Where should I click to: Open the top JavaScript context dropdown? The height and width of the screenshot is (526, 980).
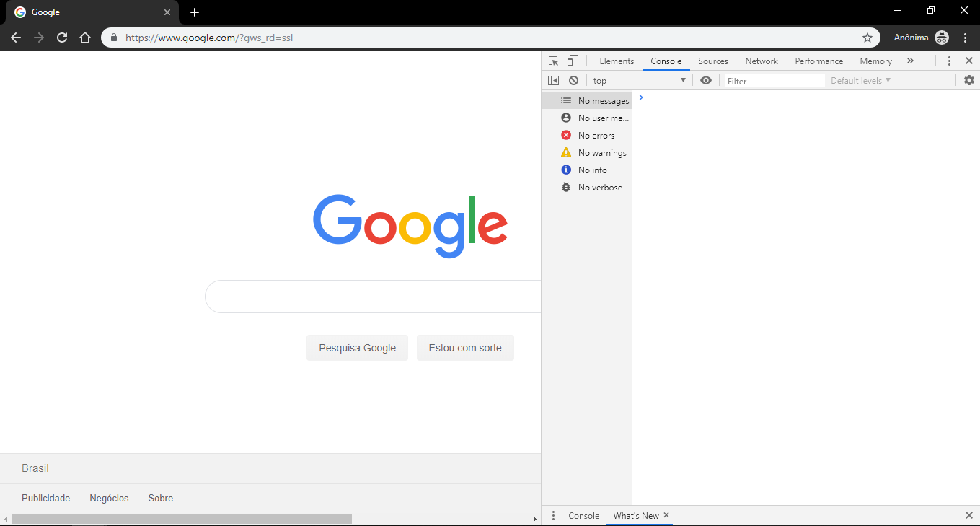[x=640, y=81]
